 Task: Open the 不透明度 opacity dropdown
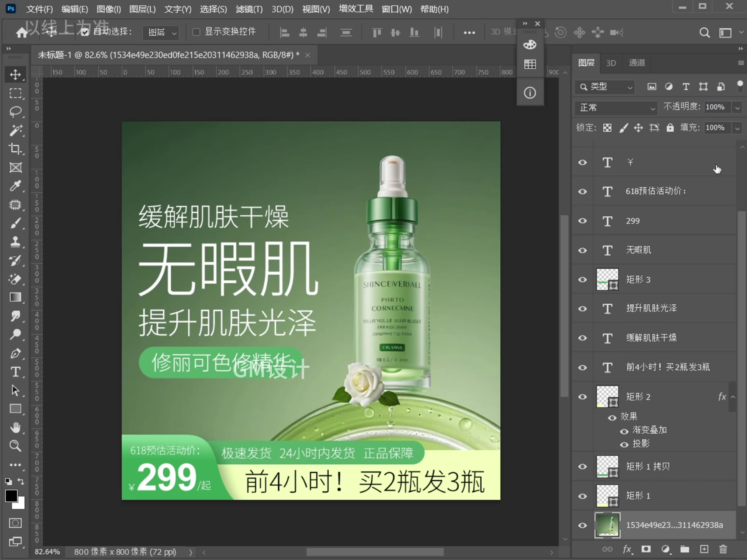point(737,107)
